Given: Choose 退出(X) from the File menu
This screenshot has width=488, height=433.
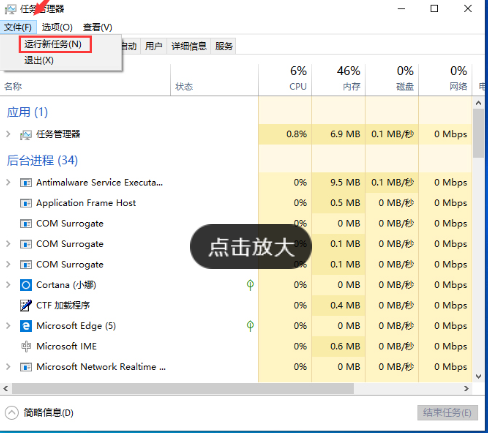Looking at the screenshot, I should click(x=39, y=61).
